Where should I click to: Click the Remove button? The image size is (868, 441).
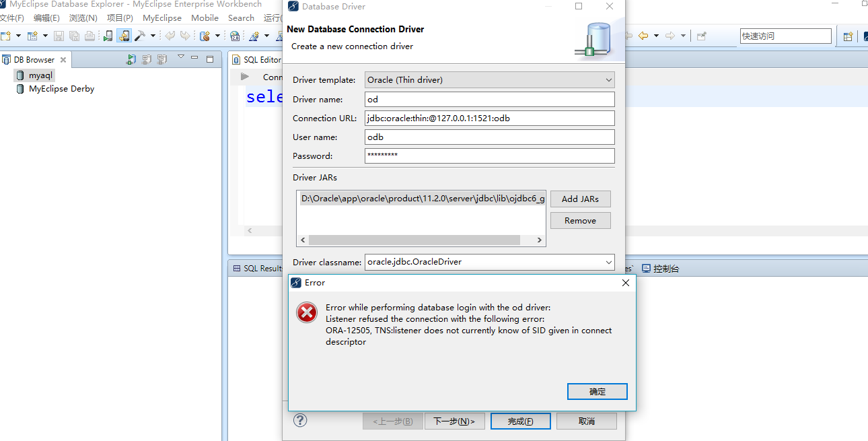[580, 220]
